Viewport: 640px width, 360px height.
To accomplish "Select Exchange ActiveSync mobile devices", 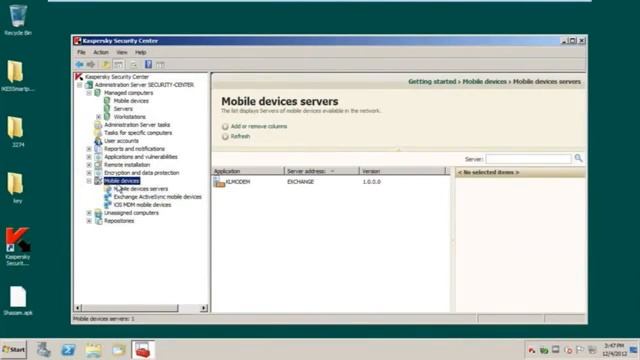I will (x=158, y=197).
